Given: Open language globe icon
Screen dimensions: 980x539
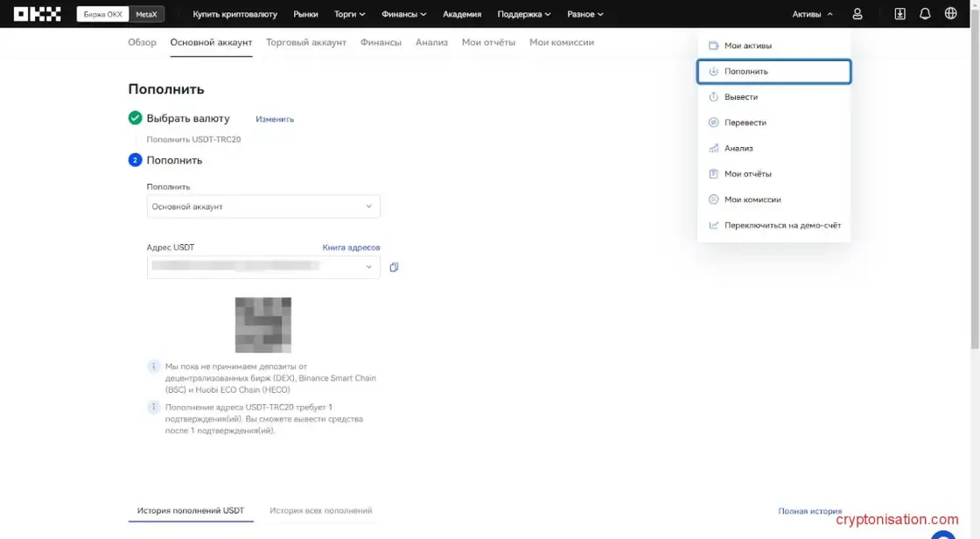Looking at the screenshot, I should click(950, 13).
